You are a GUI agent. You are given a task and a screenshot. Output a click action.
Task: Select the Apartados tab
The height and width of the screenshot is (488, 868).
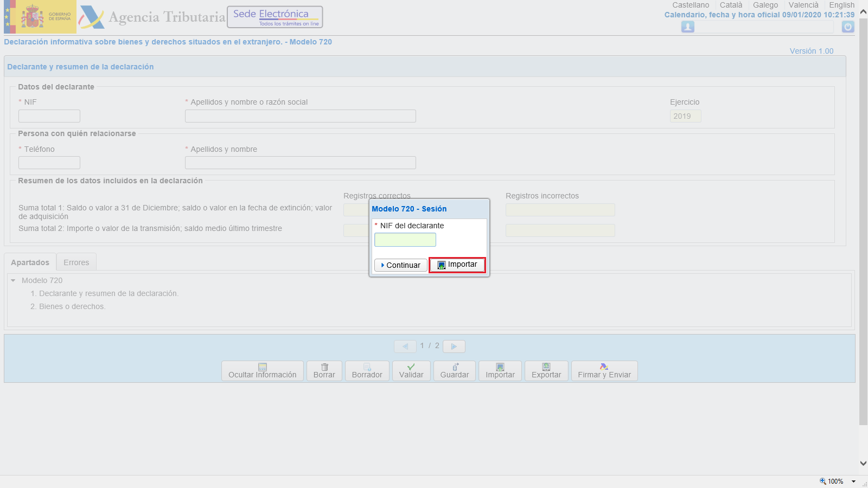pyautogui.click(x=30, y=262)
